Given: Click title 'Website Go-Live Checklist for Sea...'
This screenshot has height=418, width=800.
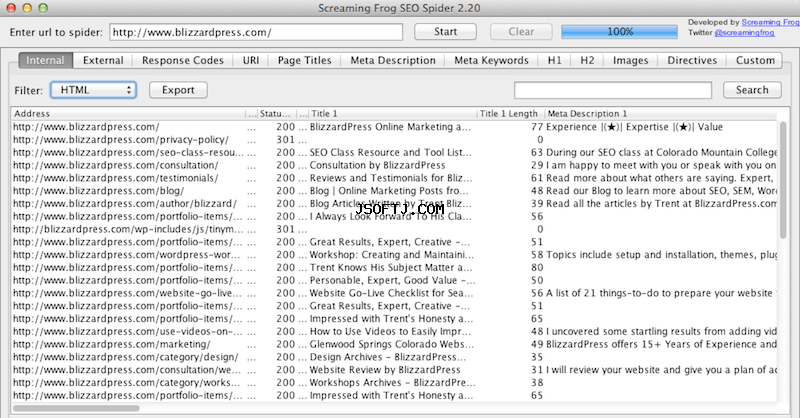Looking at the screenshot, I should (391, 293).
